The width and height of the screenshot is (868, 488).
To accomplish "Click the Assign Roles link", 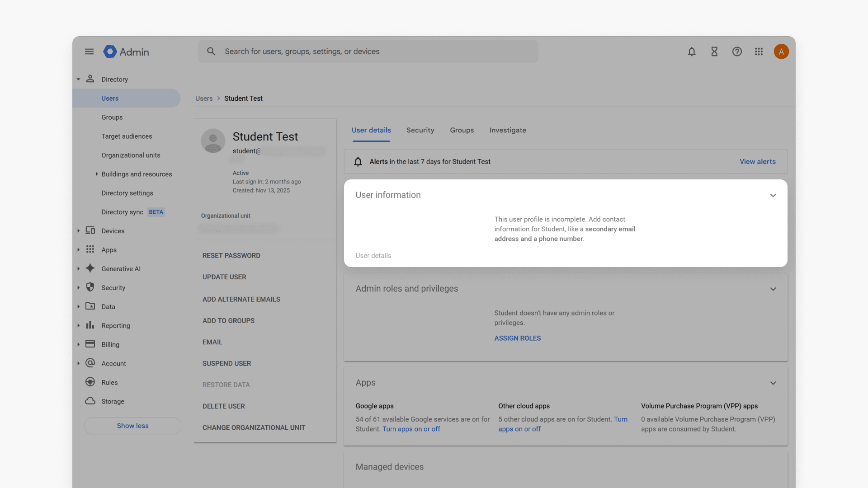I will pyautogui.click(x=517, y=338).
